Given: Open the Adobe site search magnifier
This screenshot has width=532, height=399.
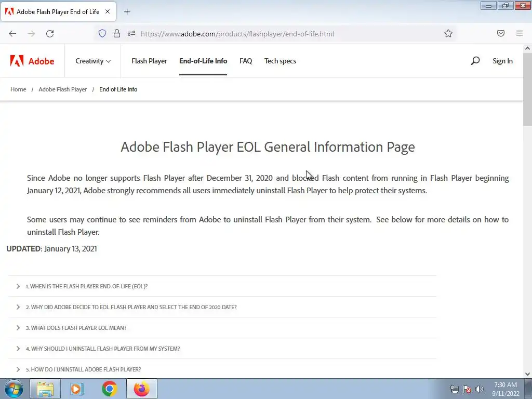Looking at the screenshot, I should 475,61.
